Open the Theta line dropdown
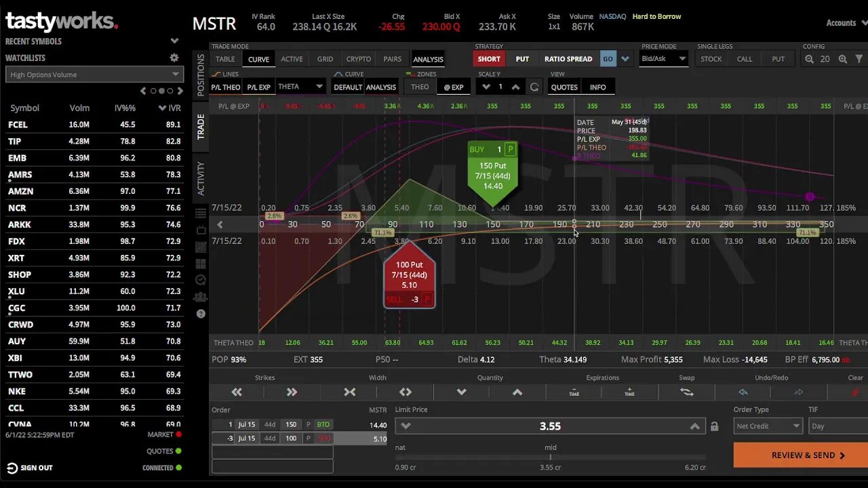This screenshot has height=488, width=868. 300,87
